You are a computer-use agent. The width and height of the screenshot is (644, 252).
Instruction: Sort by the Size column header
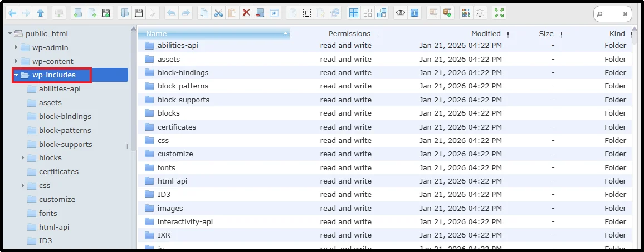click(547, 33)
